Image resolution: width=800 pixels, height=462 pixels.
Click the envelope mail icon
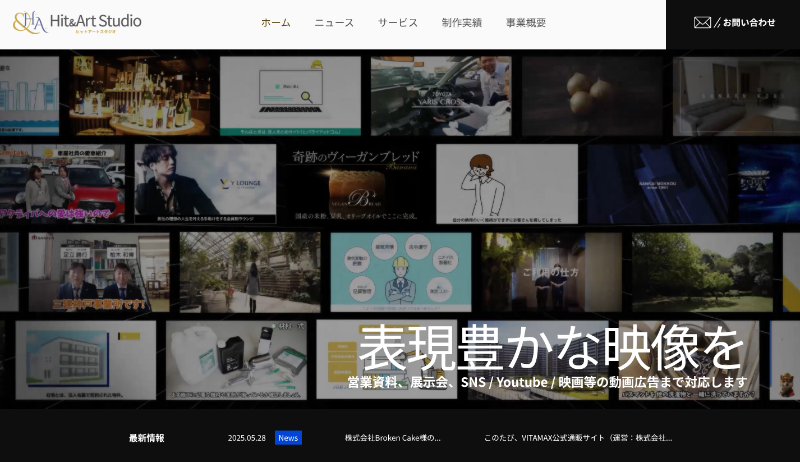point(702,22)
